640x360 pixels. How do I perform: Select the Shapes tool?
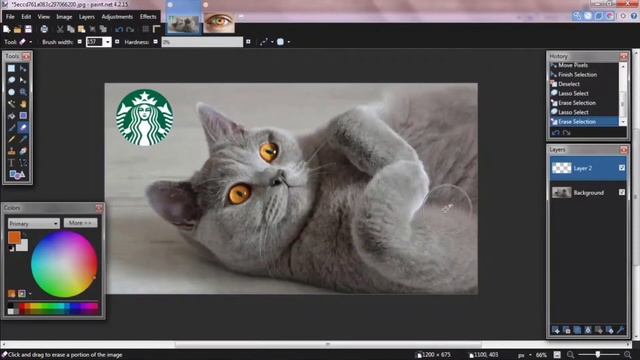coord(17,175)
